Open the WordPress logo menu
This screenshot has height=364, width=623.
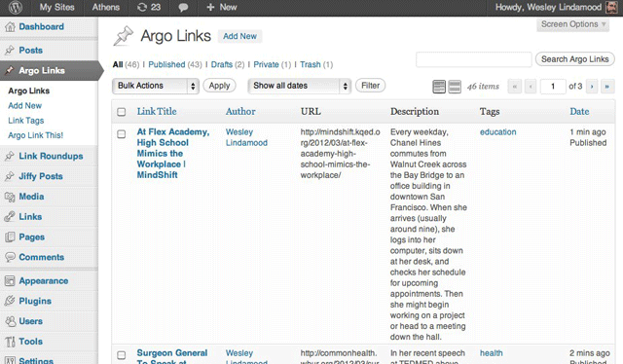click(16, 7)
